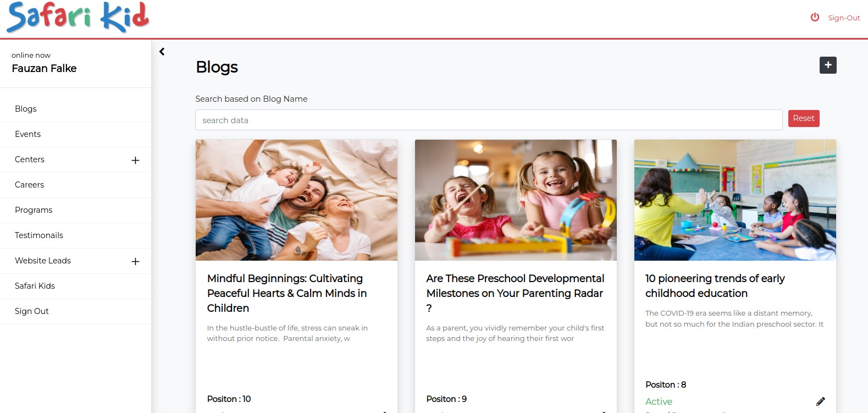This screenshot has height=413, width=868.
Task: Open Mindful Beginnings blog thumbnail
Action: click(x=296, y=200)
